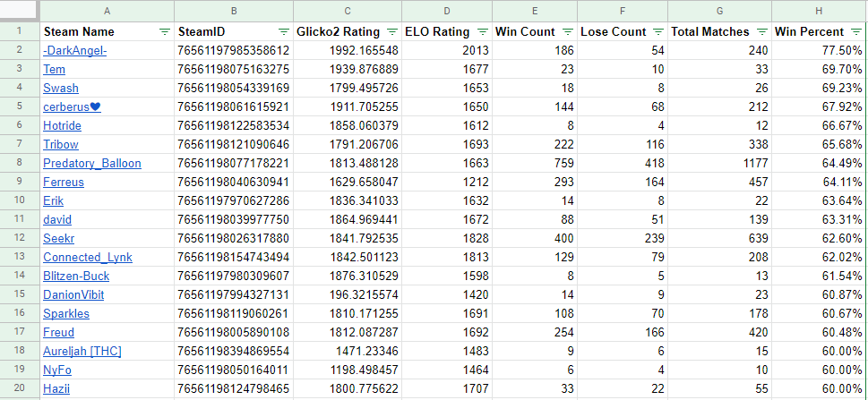Screen dimensions: 868x400
Task: Open filter menu for ELO Rating column
Action: [483, 32]
